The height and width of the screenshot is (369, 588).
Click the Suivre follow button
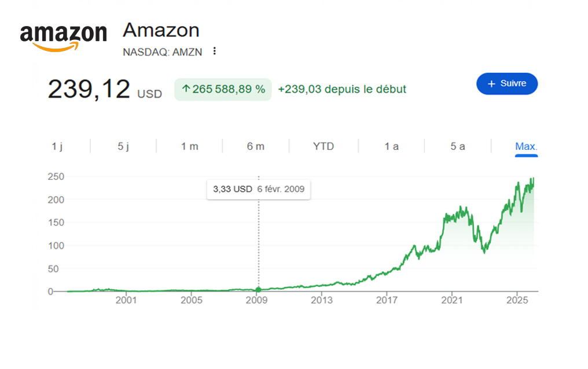pyautogui.click(x=507, y=84)
